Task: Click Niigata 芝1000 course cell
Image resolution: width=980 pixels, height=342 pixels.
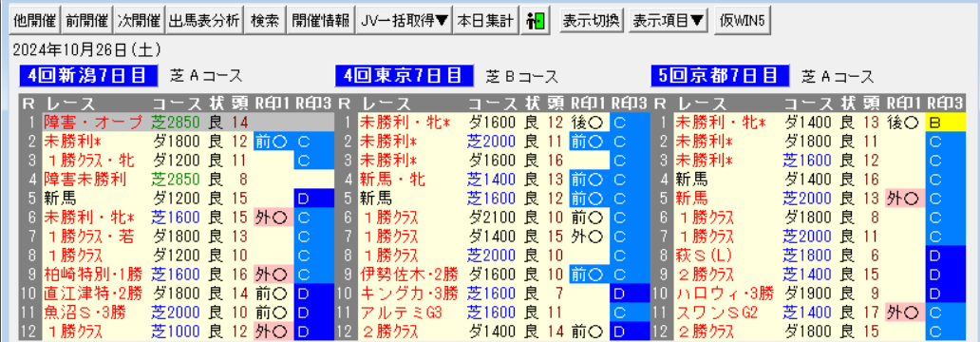Action: (x=177, y=332)
